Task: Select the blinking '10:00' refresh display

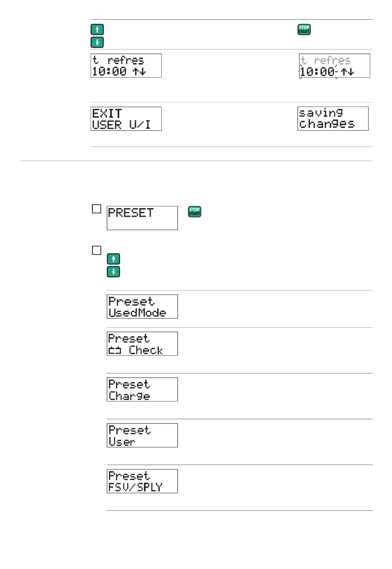Action: 335,66
